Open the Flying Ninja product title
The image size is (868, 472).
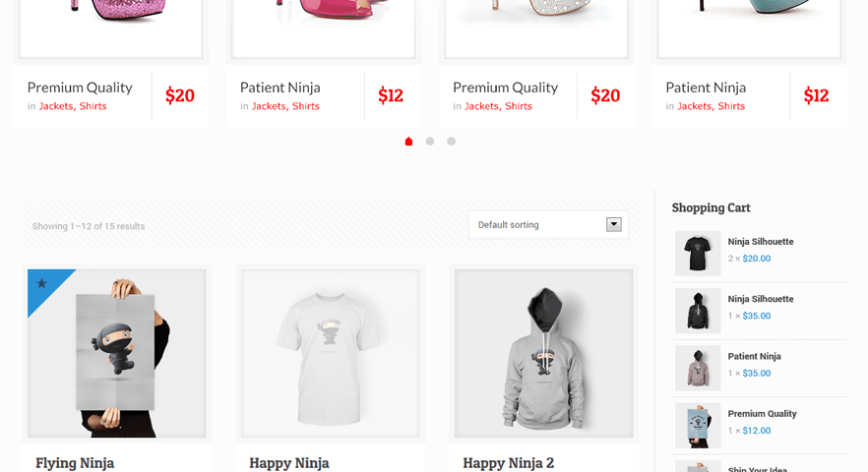pyautogui.click(x=75, y=463)
